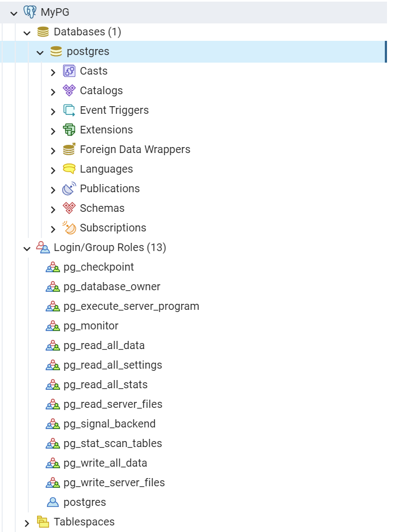Click the pg_stat_scan_tables role icon
The height and width of the screenshot is (532, 399).
(53, 444)
